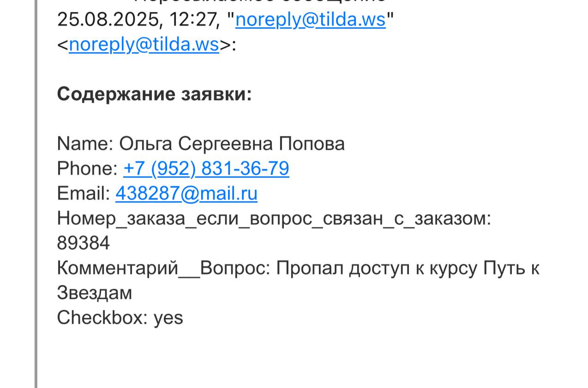Click the surname Попова
The height and width of the screenshot is (388, 588).
pyautogui.click(x=312, y=144)
